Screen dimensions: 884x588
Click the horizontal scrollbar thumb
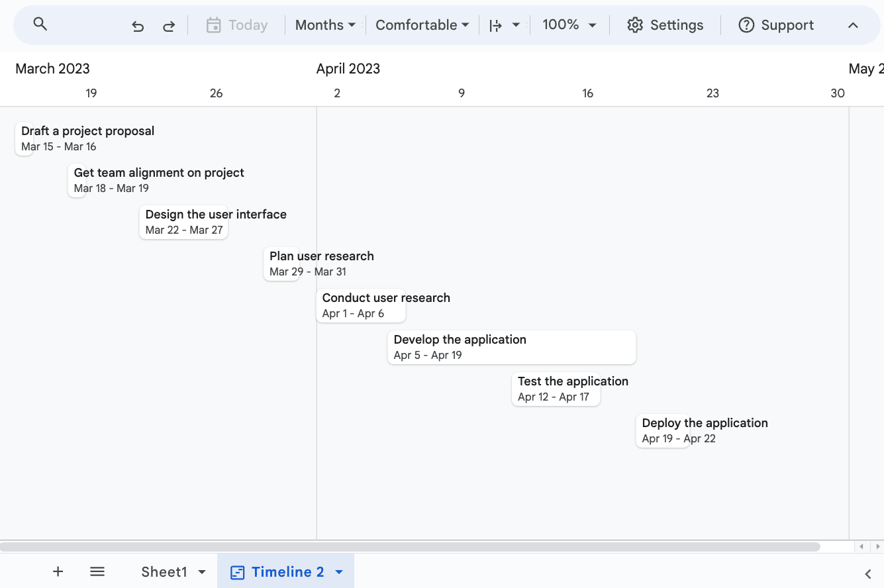click(x=409, y=547)
